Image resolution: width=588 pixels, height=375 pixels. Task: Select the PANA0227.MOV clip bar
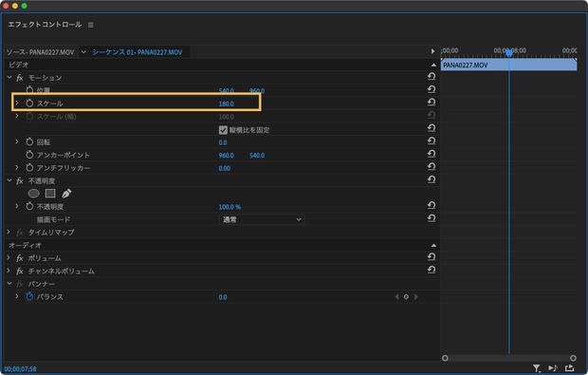click(x=508, y=65)
